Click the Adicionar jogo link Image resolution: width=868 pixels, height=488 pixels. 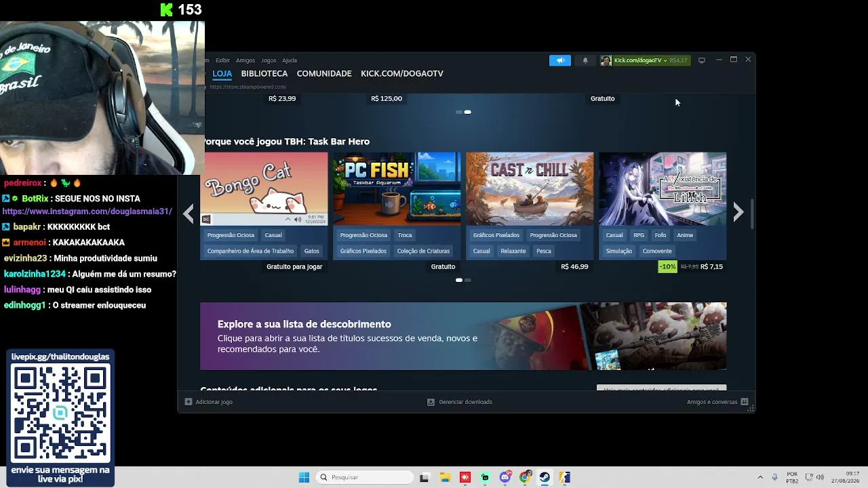214,402
